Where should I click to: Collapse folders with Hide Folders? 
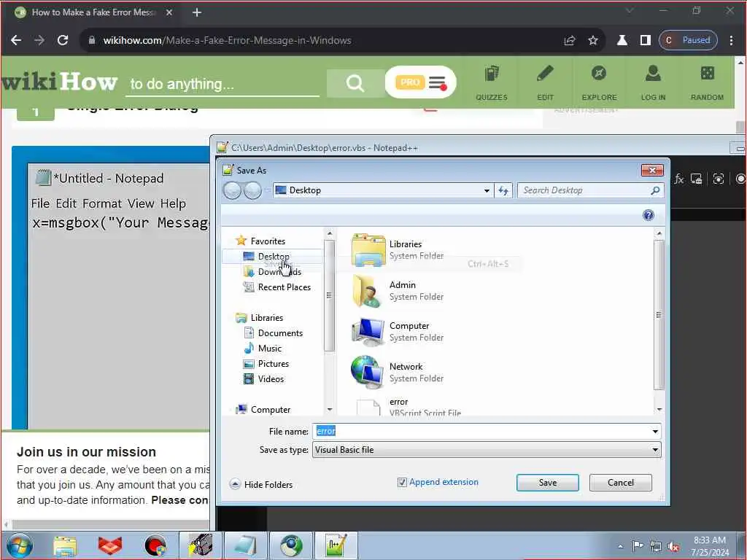(262, 484)
